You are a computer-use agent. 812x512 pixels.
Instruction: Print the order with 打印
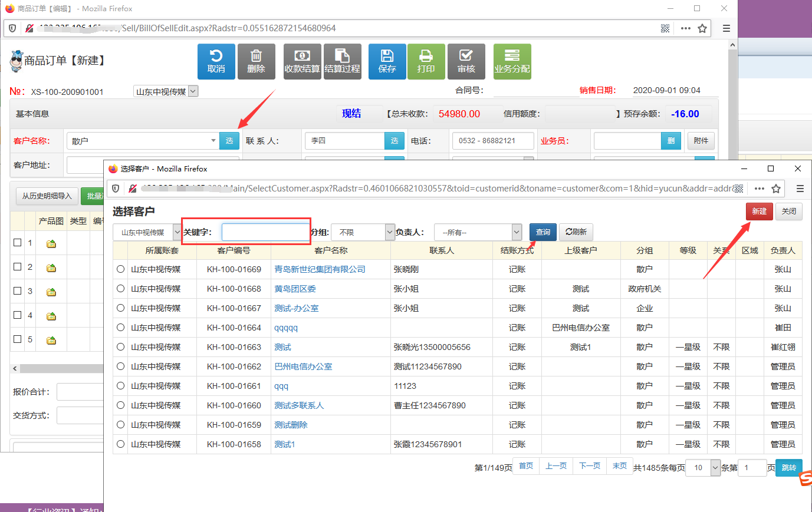(x=426, y=61)
